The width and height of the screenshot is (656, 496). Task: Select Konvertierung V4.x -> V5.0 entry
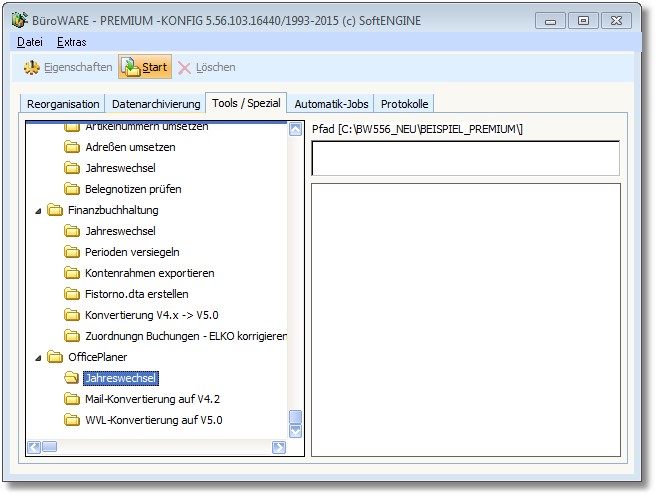tap(154, 315)
